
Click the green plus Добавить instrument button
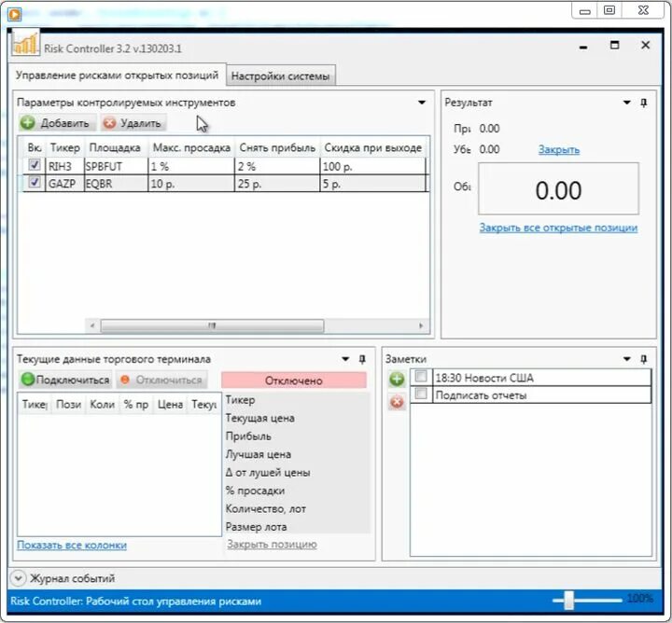pyautogui.click(x=57, y=123)
